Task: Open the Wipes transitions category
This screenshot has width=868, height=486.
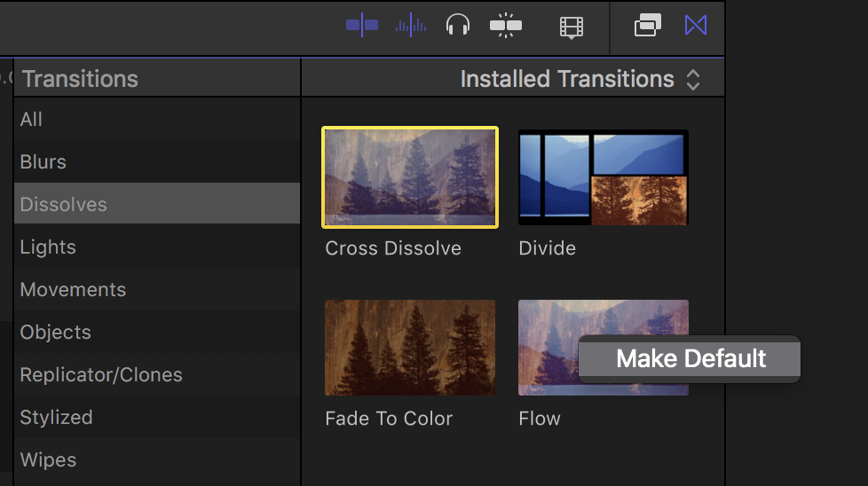Action: (49, 460)
